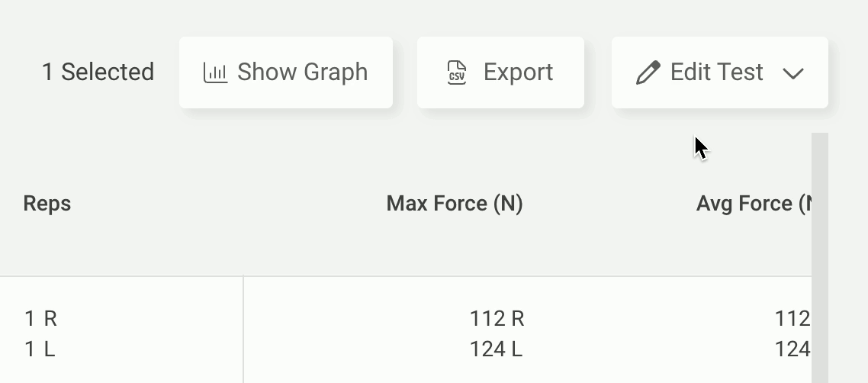Click the 124 L max force value
868x383 pixels.
[x=496, y=349]
